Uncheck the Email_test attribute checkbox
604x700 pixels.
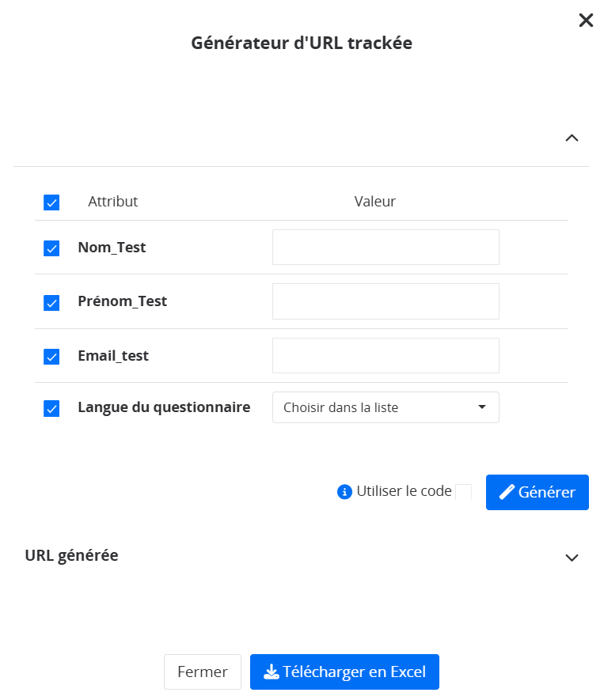tap(51, 357)
